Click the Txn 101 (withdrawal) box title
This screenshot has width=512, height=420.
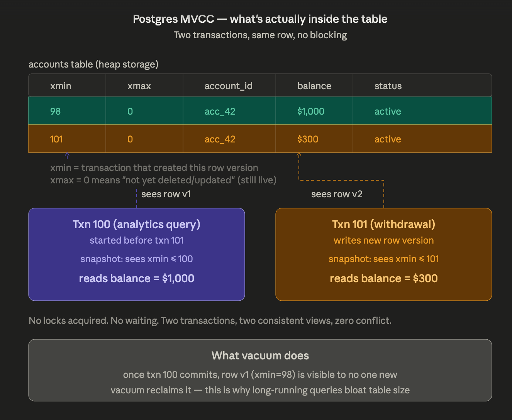(x=384, y=224)
